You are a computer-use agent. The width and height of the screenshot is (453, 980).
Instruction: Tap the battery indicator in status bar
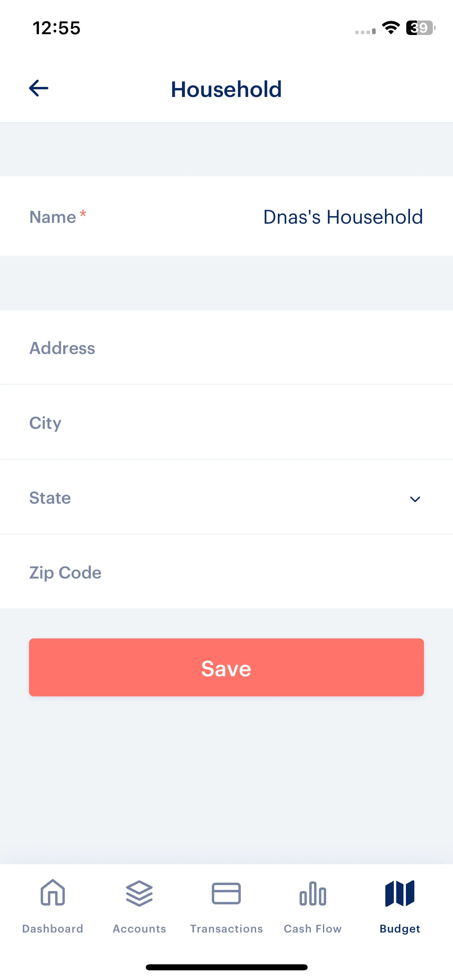pyautogui.click(x=421, y=28)
